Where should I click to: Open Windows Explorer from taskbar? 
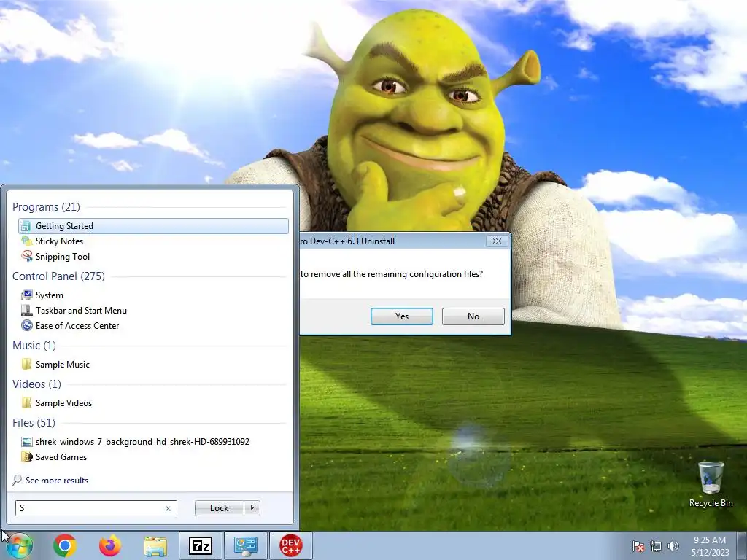click(155, 545)
